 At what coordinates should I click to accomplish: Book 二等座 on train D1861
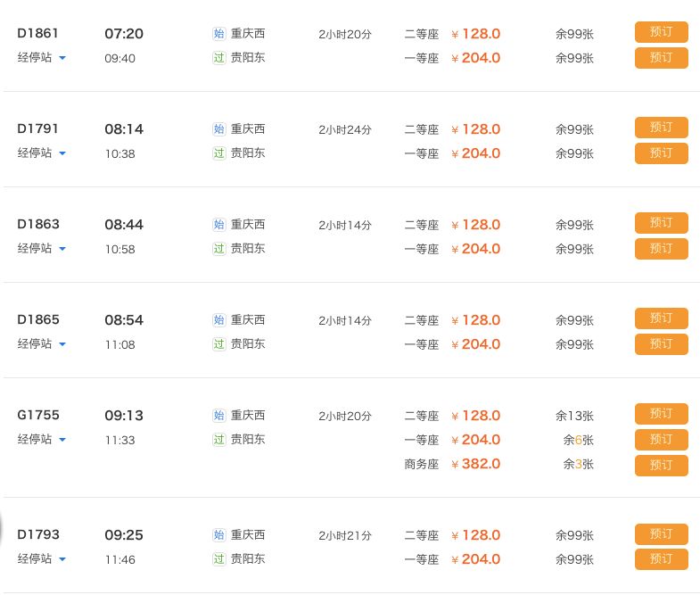pos(661,33)
